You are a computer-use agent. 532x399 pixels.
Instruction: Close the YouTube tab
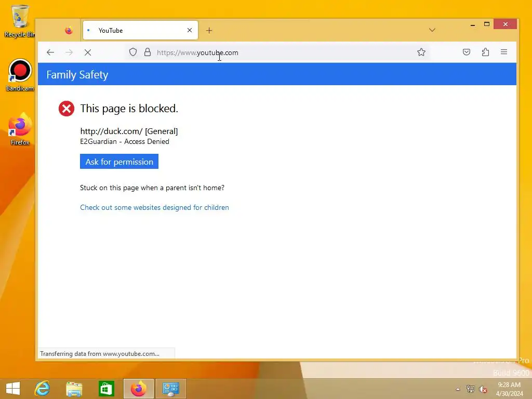click(x=190, y=30)
